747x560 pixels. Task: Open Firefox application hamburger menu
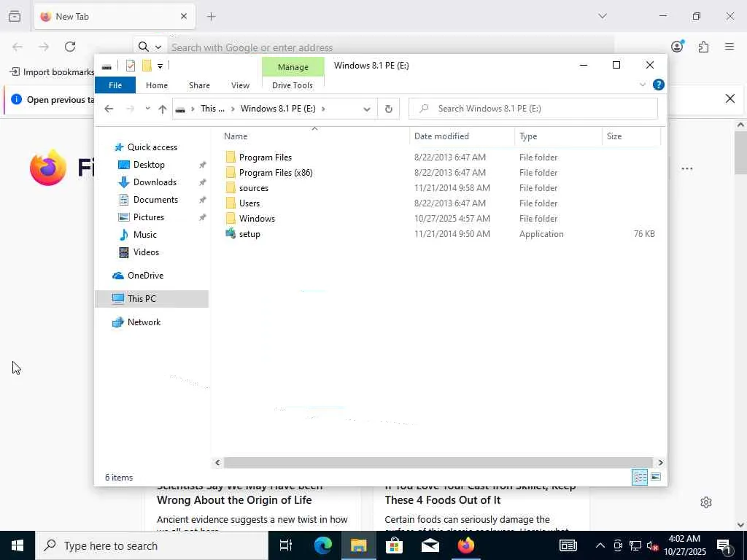coord(729,47)
